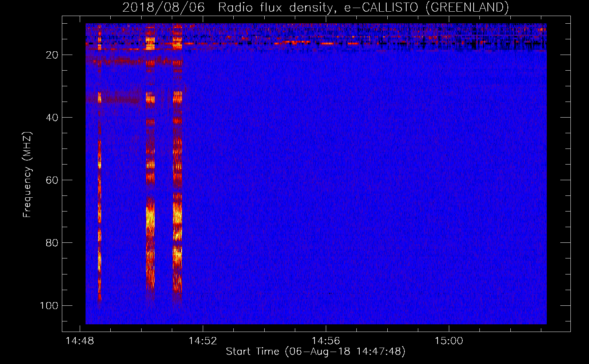
Task: Click the 'Frequency (MHZ)' axis label
Action: [27, 174]
